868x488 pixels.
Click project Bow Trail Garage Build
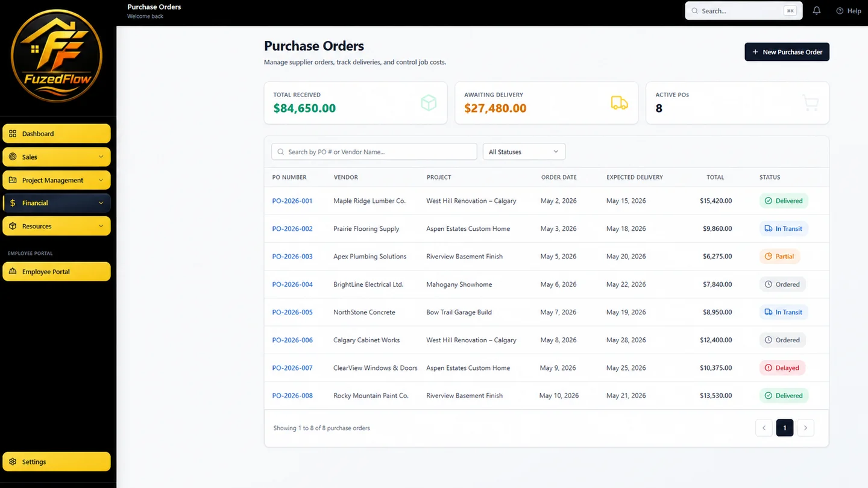pos(459,312)
